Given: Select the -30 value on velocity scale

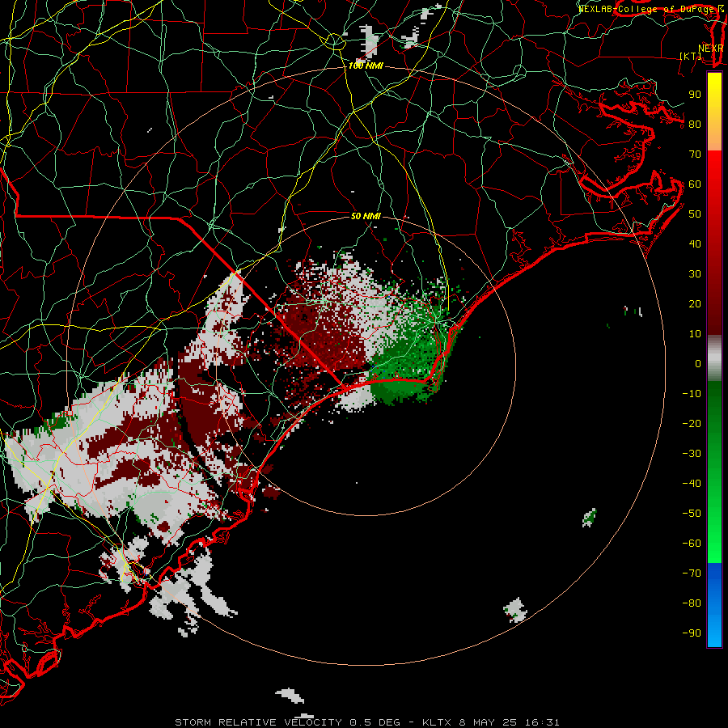Looking at the screenshot, I should (692, 454).
